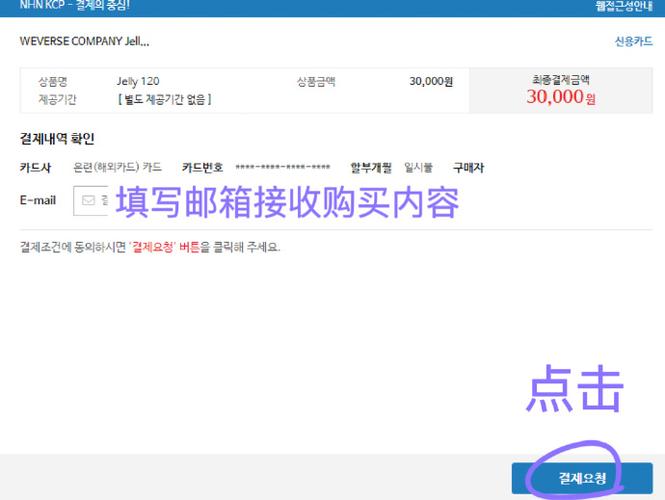Click the 카드번호 label
The image size is (665, 500).
(x=202, y=167)
